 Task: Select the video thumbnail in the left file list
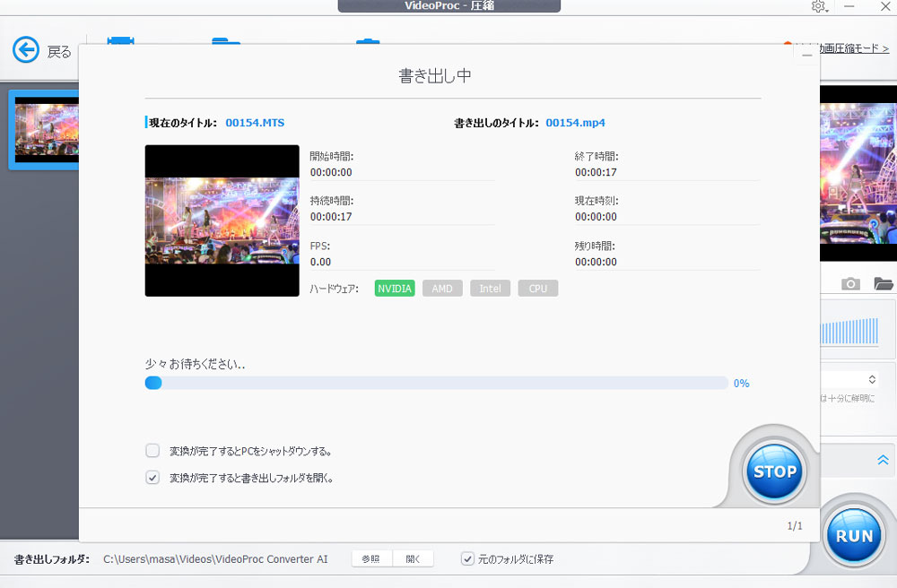coord(45,130)
